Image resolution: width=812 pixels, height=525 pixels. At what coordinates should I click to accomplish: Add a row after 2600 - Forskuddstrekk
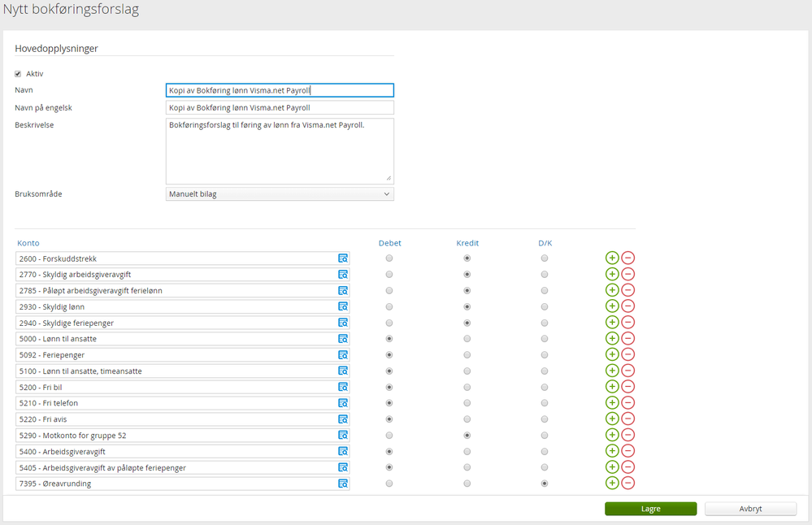(x=612, y=258)
